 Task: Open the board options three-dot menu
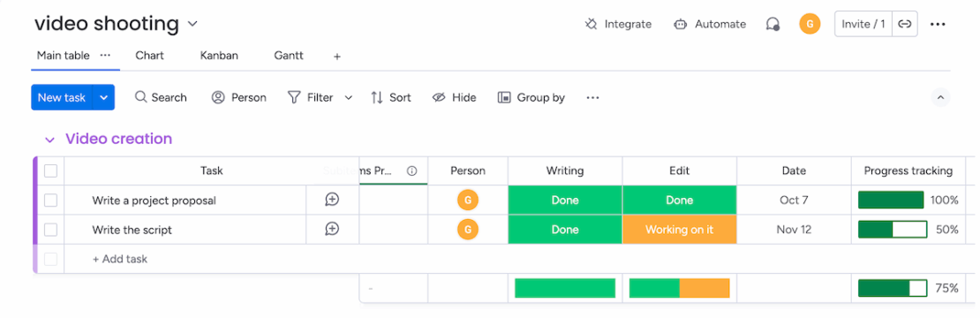point(938,25)
